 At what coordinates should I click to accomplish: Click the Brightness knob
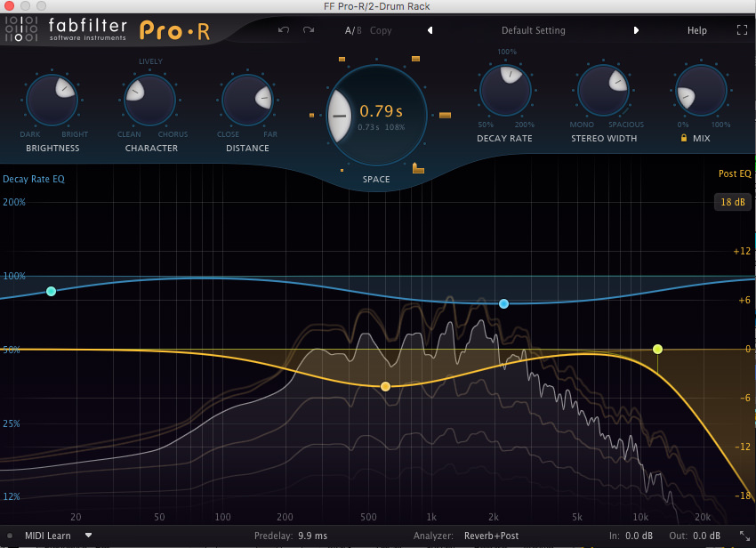pos(52,101)
